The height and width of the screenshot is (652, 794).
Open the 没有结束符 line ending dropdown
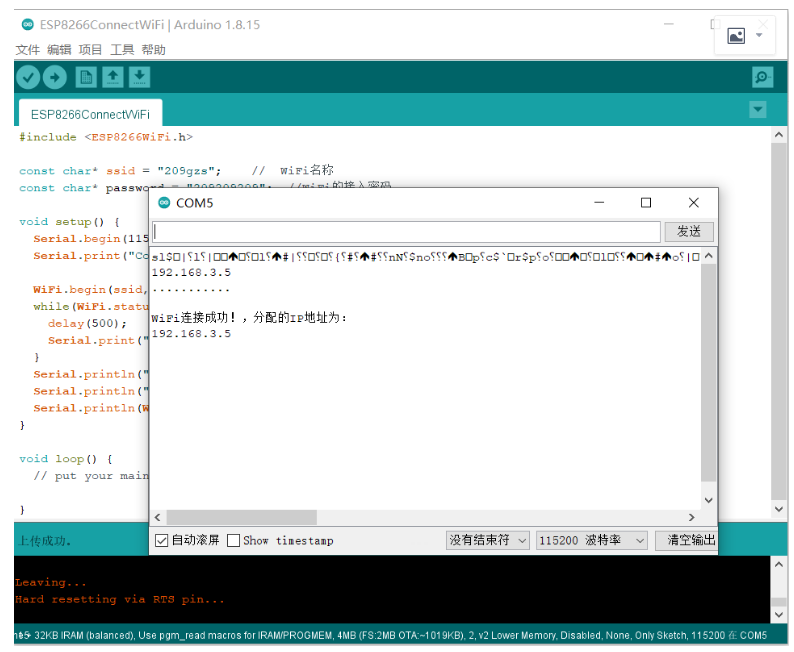[488, 541]
